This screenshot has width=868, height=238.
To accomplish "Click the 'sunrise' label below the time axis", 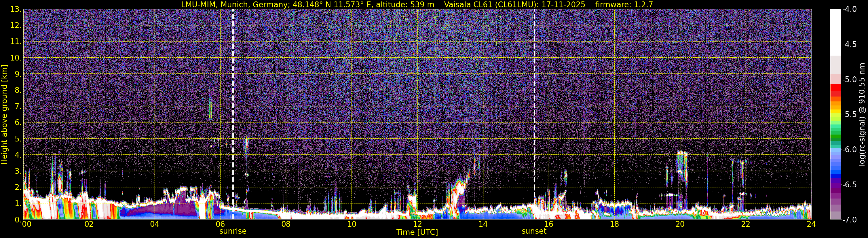I will pos(233,231).
